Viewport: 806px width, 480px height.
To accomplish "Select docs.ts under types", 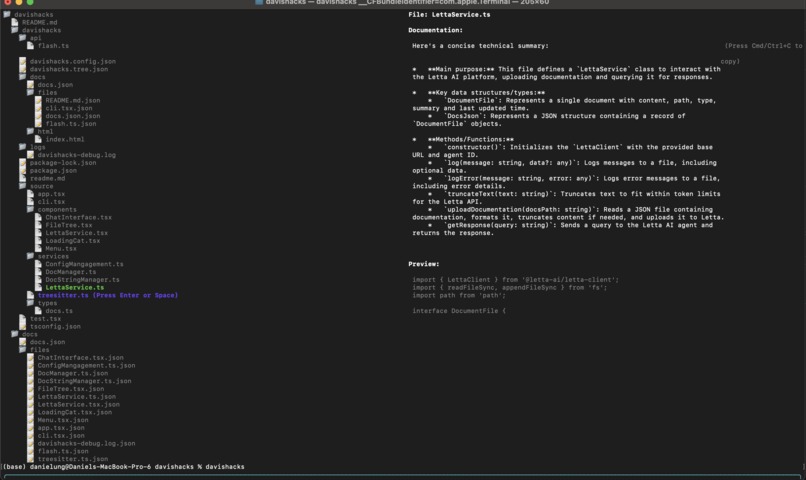I will coord(59,311).
